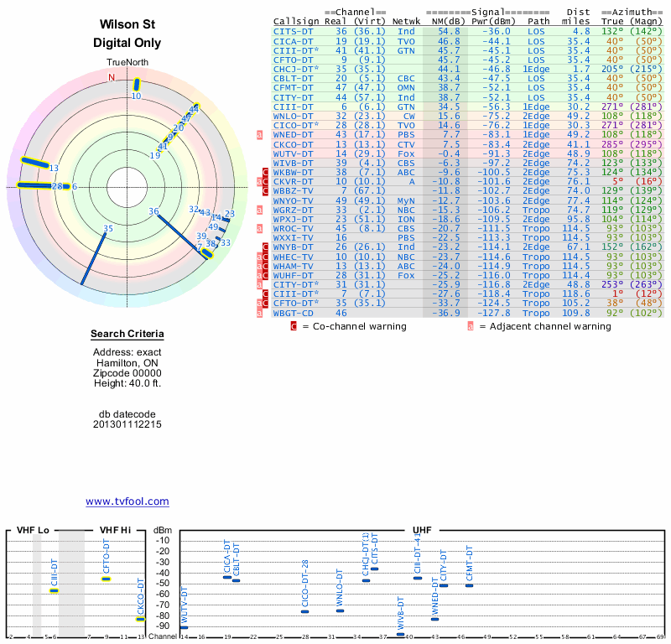
Task: Click the CHCJ-DT* callsign in table
Action: tap(297, 69)
